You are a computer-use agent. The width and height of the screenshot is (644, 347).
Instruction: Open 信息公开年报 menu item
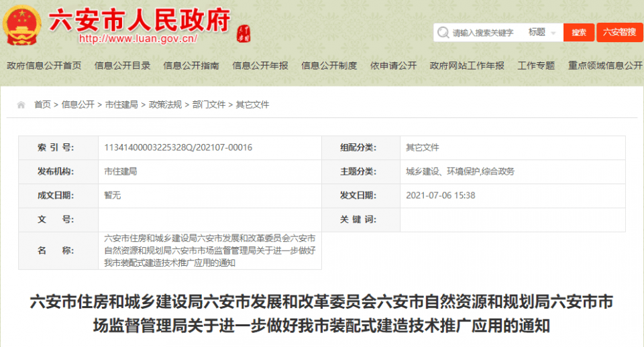pos(260,66)
